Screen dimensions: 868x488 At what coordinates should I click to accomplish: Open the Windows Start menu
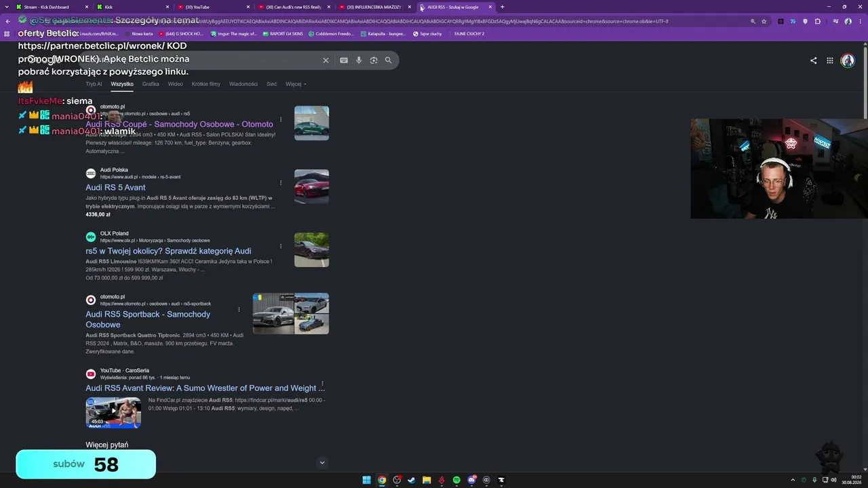(x=367, y=480)
